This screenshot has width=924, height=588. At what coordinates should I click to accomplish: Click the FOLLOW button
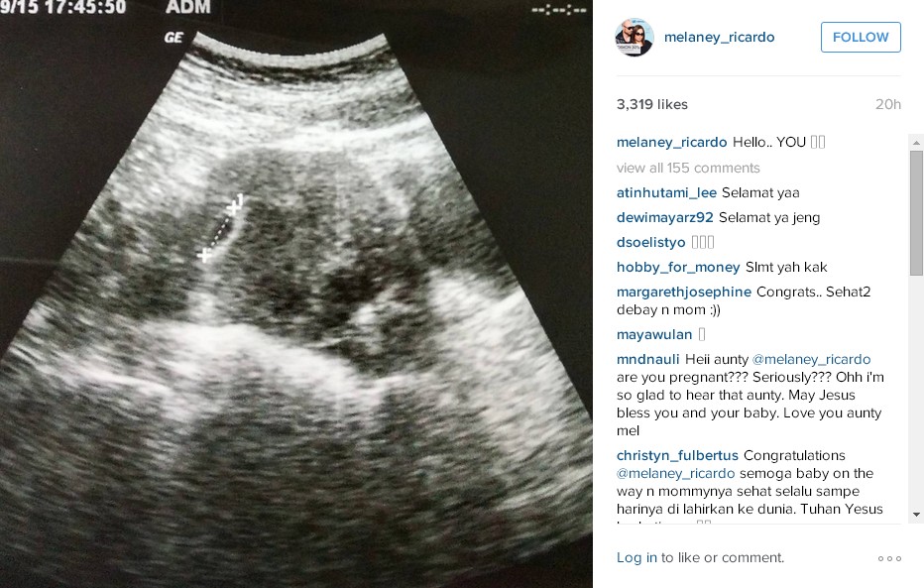tap(861, 37)
